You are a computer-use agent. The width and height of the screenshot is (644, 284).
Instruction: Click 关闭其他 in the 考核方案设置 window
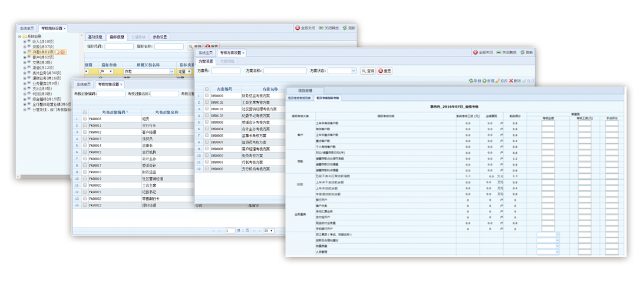point(506,52)
